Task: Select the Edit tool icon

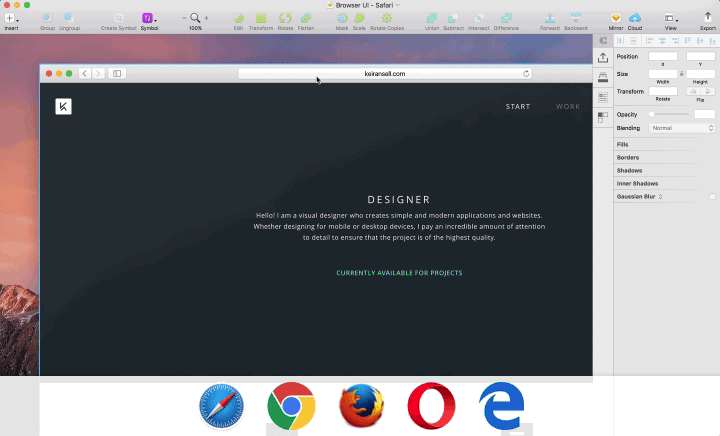Action: pos(238,18)
